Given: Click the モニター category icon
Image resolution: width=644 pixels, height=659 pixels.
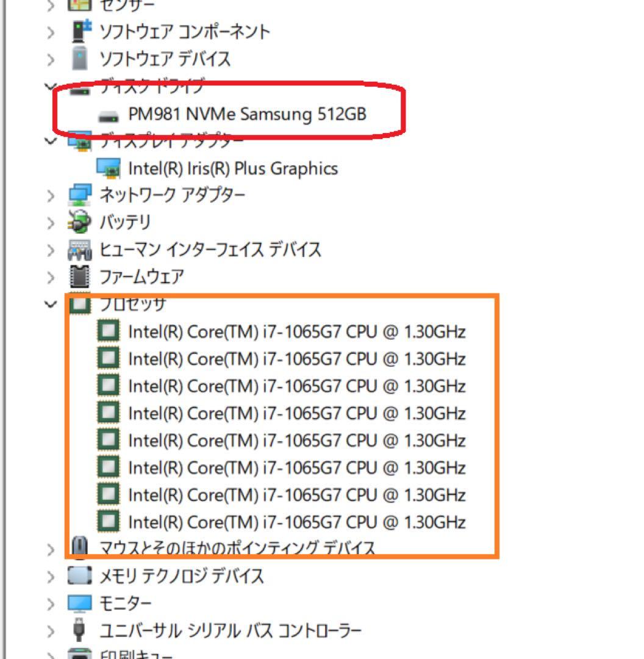Looking at the screenshot, I should [79, 602].
